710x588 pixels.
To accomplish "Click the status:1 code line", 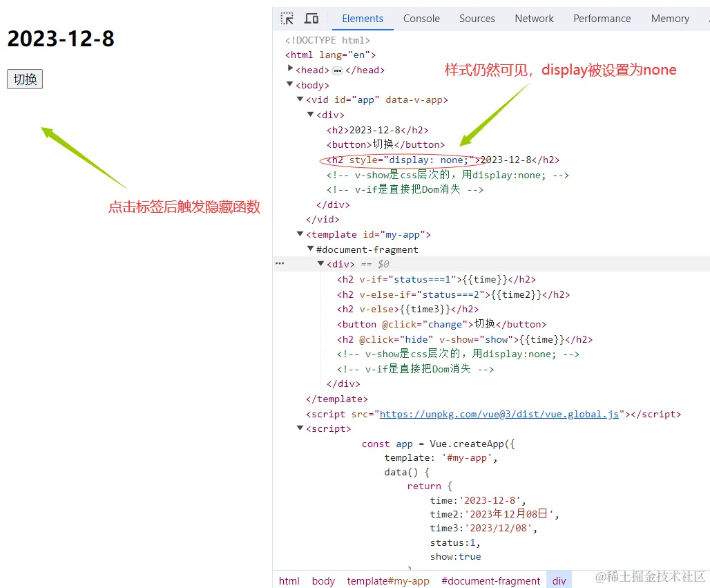I will [455, 542].
